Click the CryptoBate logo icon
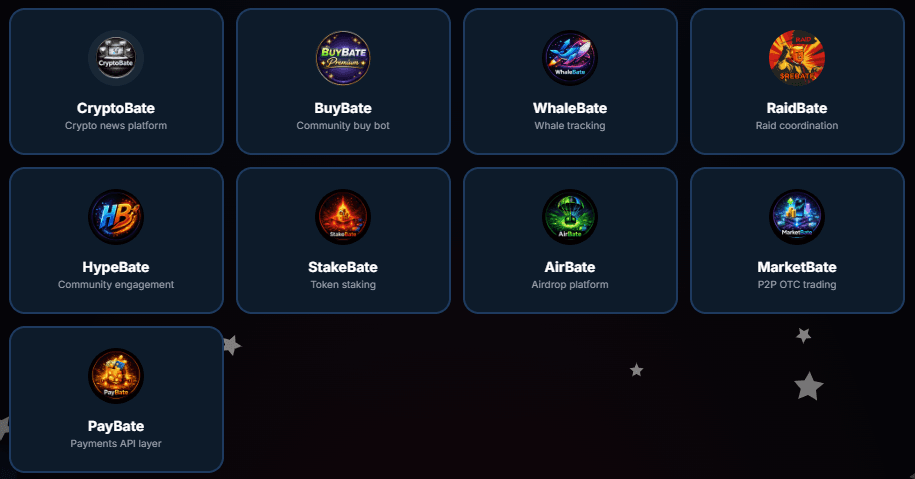Viewport: 915px width, 479px height. (116, 58)
